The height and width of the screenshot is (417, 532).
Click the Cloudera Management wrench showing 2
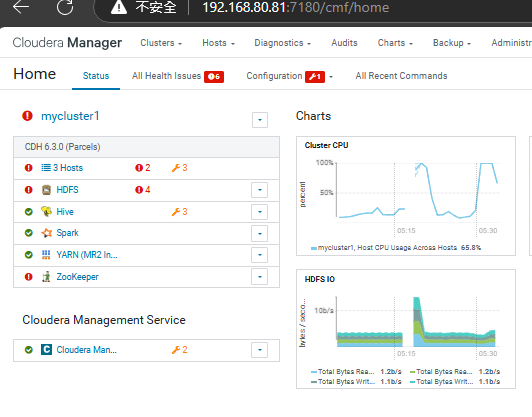tap(179, 350)
